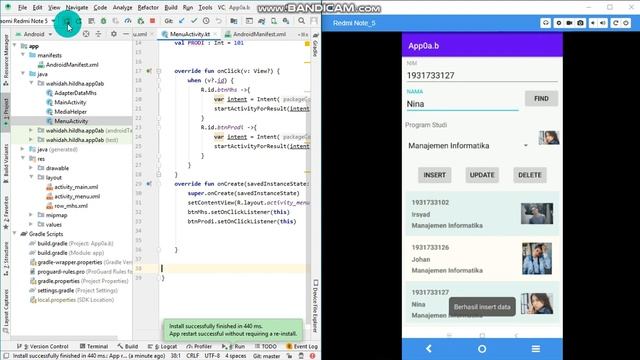Screen dimensions: 640x360
Task: Collapse the manifests folder
Action: click(x=23, y=55)
